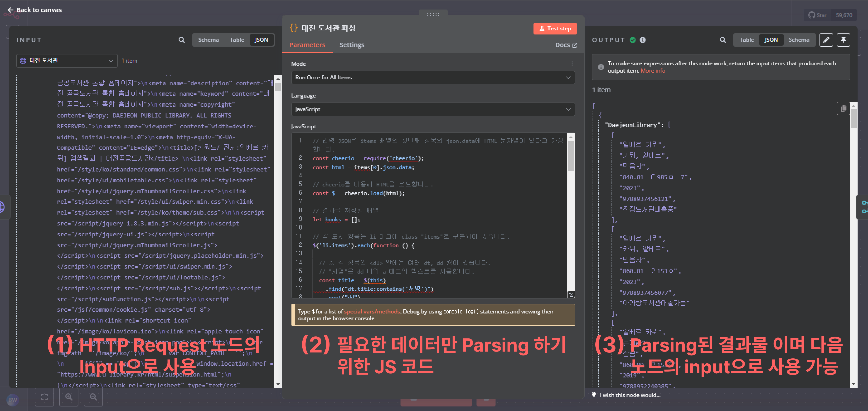
Task: Run the Test step button
Action: point(555,29)
